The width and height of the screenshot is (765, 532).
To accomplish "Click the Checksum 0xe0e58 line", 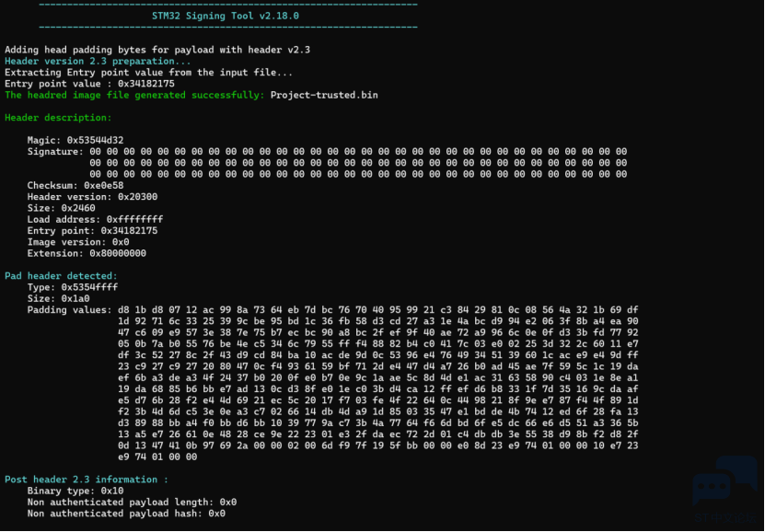I will (x=75, y=186).
